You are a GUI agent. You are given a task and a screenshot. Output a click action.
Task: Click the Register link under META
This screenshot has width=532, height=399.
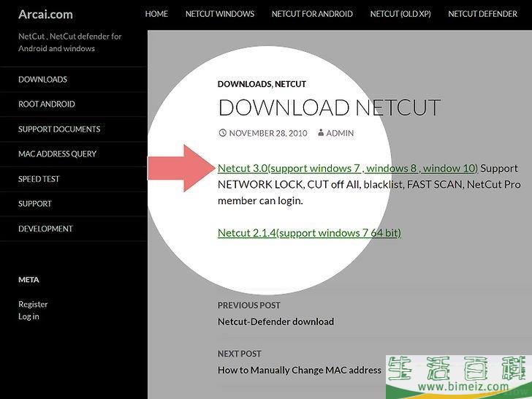(x=33, y=304)
